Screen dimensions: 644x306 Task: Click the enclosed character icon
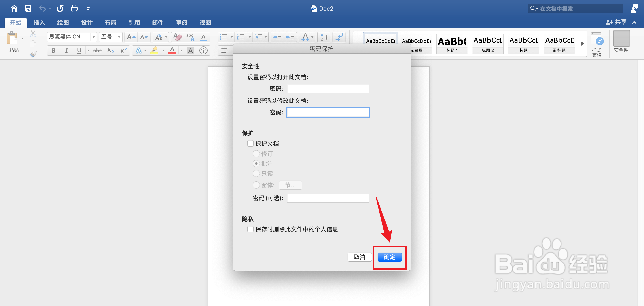(x=203, y=51)
